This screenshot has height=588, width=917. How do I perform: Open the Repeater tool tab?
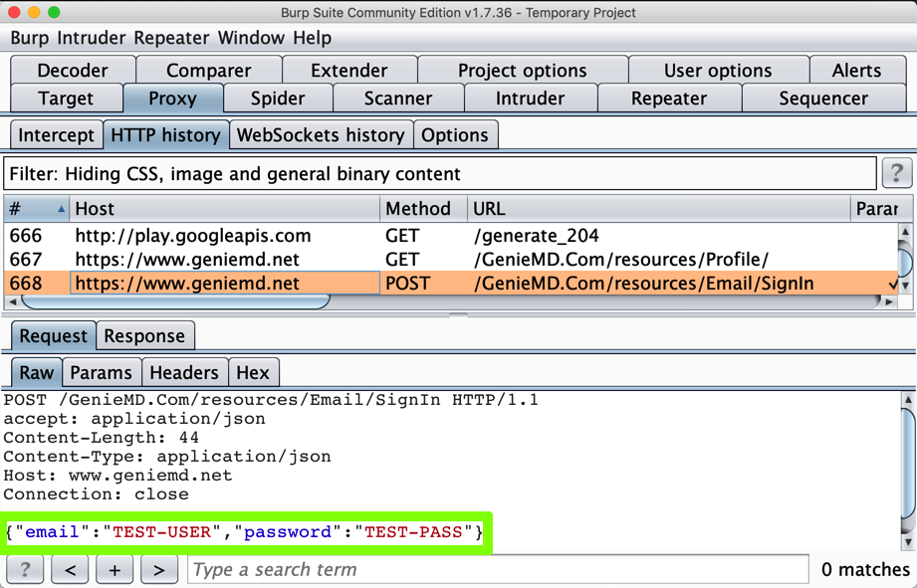point(669,98)
